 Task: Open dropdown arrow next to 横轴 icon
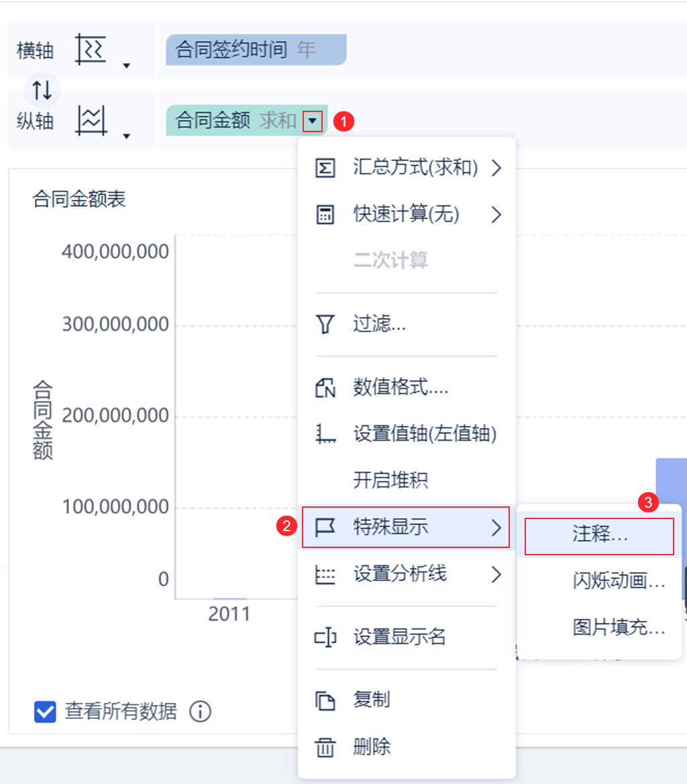[127, 66]
